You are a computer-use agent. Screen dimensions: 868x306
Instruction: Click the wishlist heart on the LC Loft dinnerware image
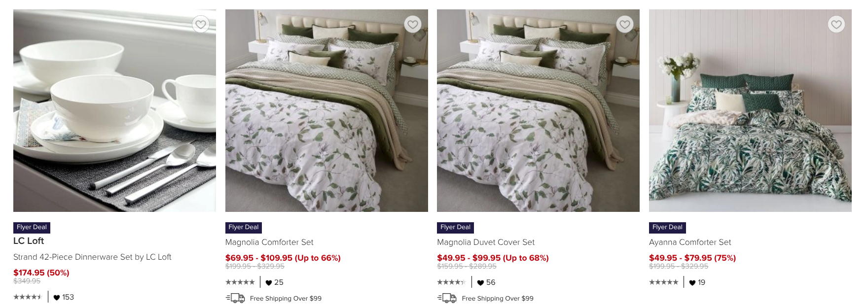(200, 24)
